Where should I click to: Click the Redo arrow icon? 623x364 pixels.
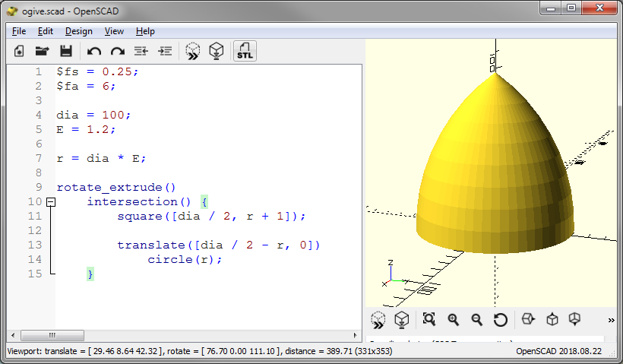click(117, 51)
